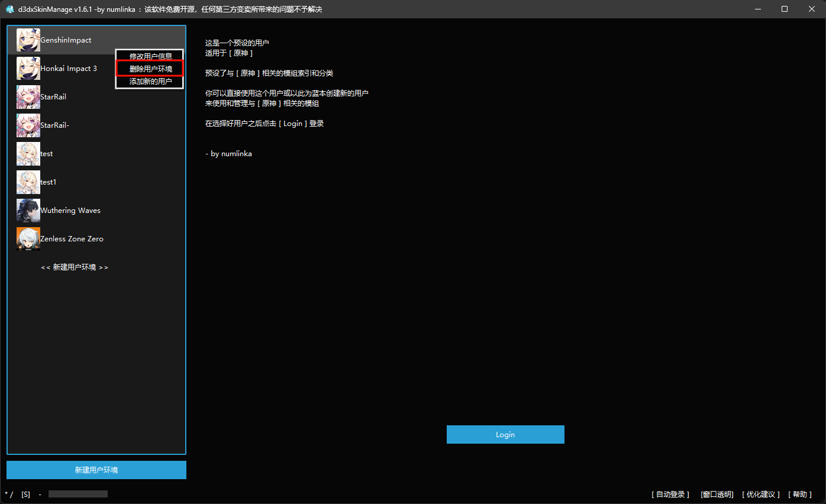The image size is (826, 504).
Task: Click the [S] indicator in status bar
Action: tap(25, 495)
